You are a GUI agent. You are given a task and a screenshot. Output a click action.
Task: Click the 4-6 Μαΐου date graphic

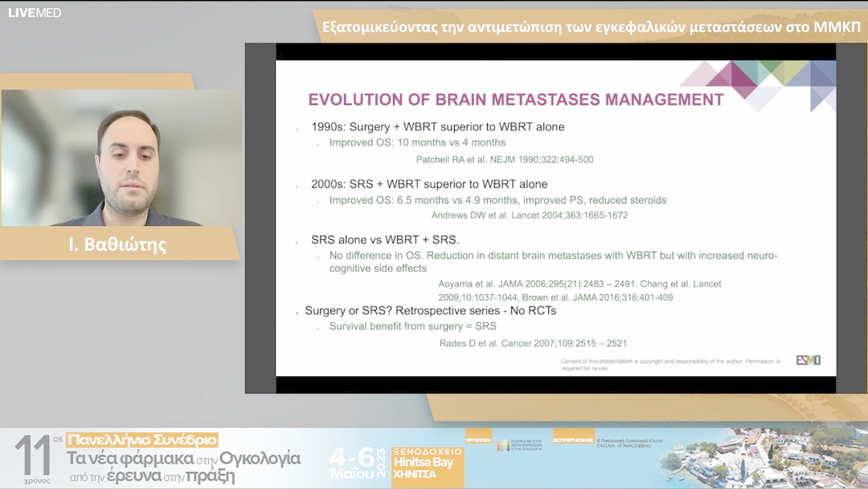tap(354, 463)
